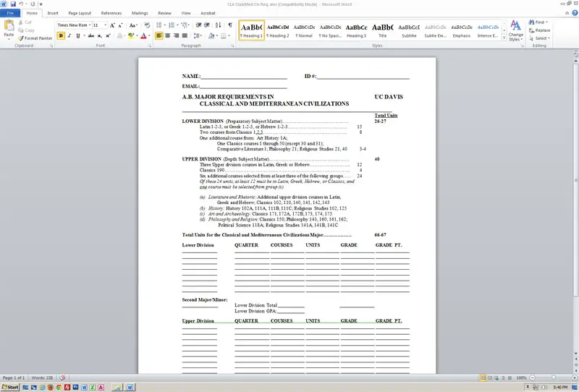Switch to the Page Layout tab

coord(80,13)
